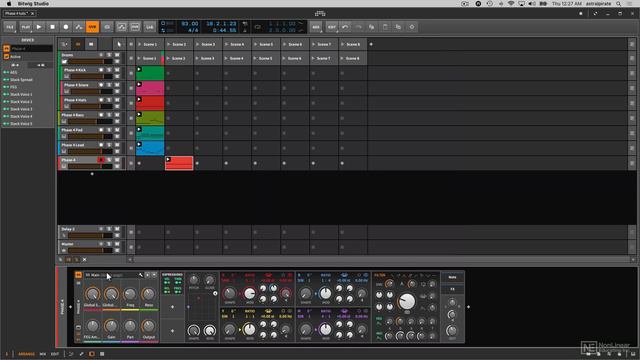Toggle the automation write button
The width and height of the screenshot is (640, 360).
pos(79,27)
